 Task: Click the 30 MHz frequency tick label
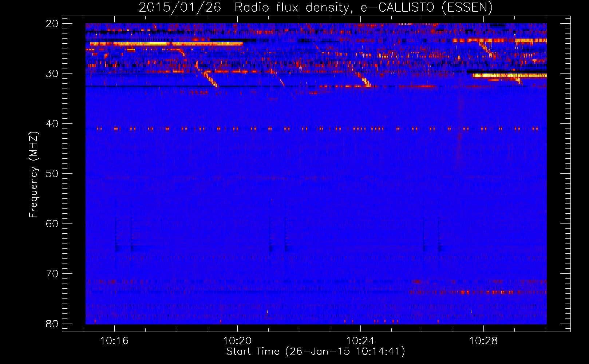coord(52,74)
